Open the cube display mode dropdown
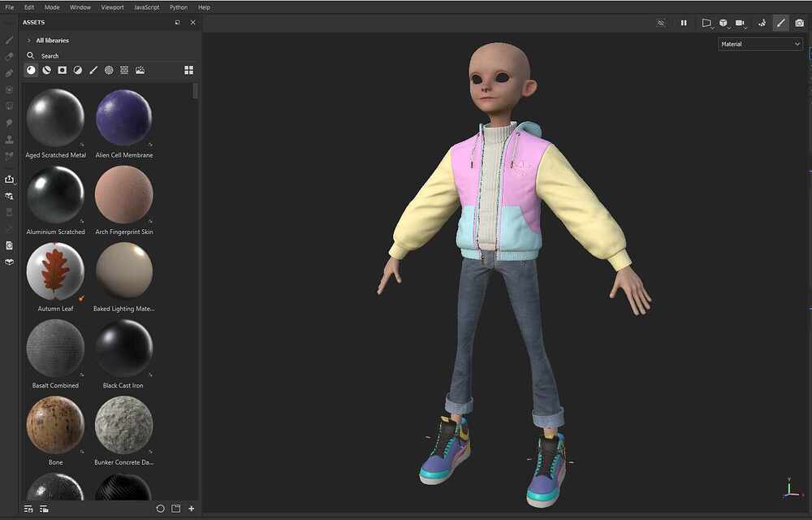 (723, 23)
